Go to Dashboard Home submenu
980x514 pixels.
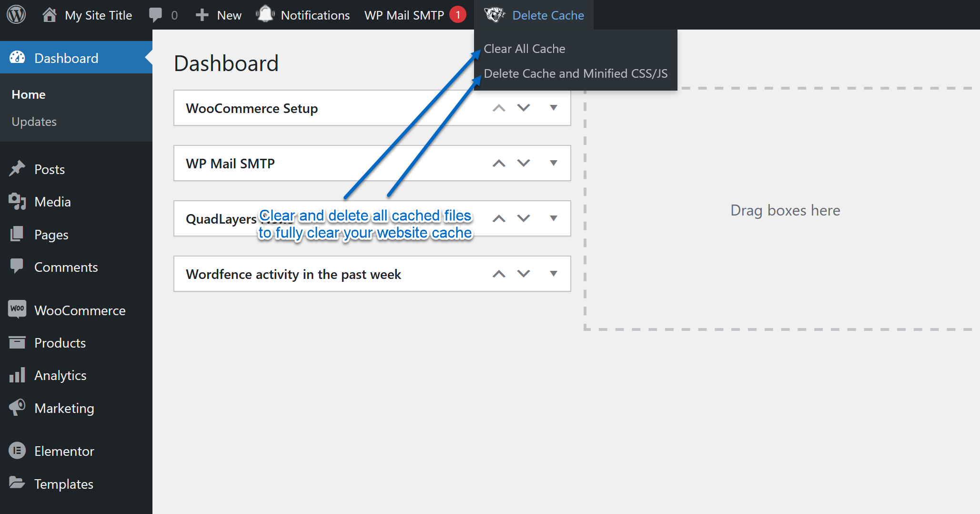click(29, 94)
